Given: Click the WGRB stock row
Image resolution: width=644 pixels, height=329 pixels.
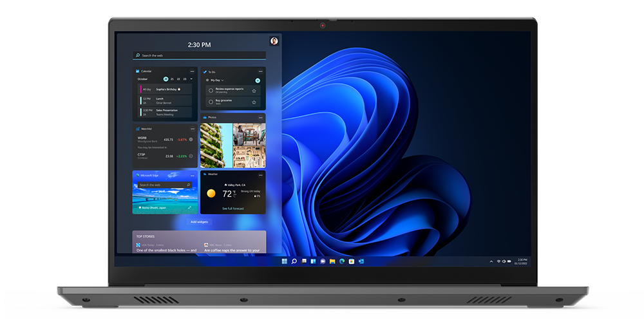Looking at the screenshot, I should 165,140.
